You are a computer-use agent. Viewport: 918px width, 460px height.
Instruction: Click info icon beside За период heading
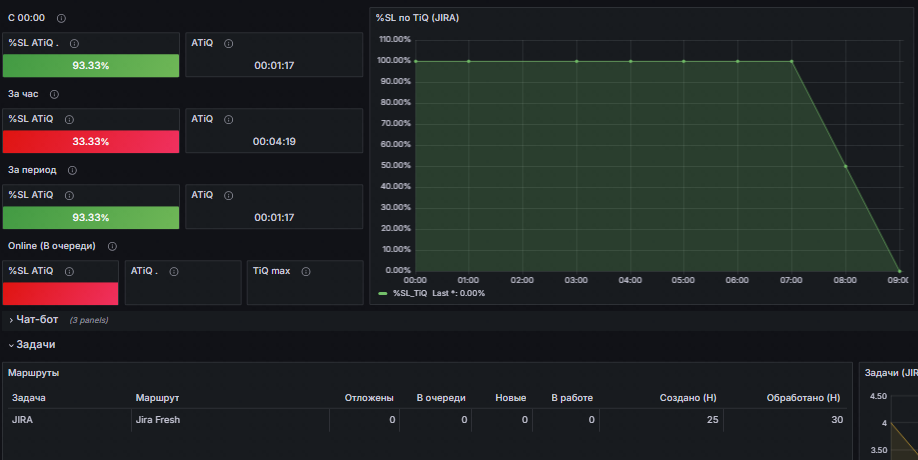point(72,170)
